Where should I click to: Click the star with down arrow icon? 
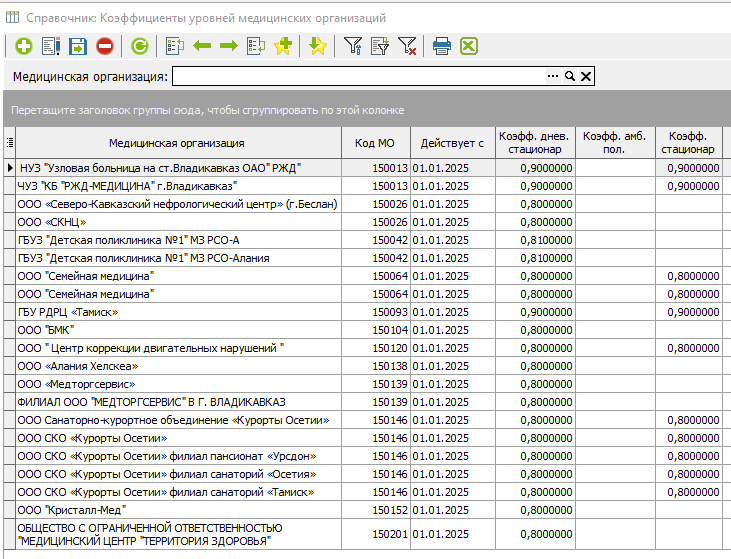(318, 46)
